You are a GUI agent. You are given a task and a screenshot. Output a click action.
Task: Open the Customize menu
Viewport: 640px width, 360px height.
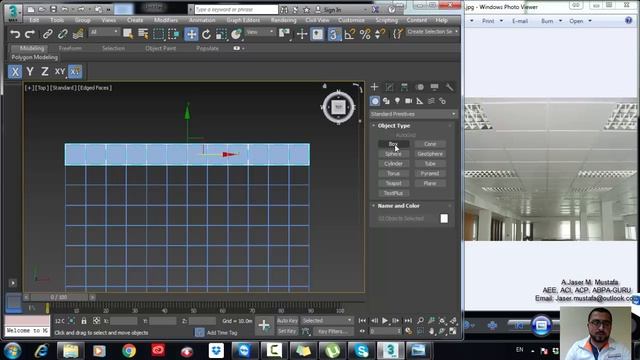click(351, 20)
